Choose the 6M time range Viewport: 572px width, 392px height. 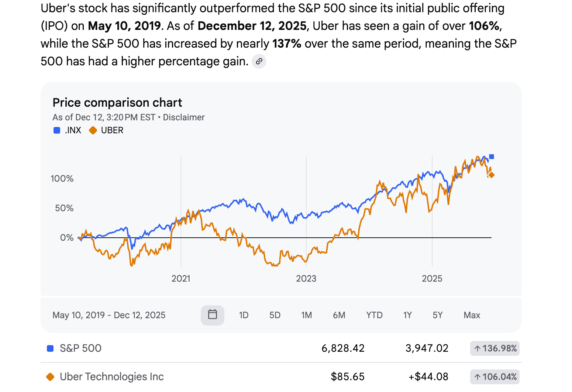(x=339, y=315)
